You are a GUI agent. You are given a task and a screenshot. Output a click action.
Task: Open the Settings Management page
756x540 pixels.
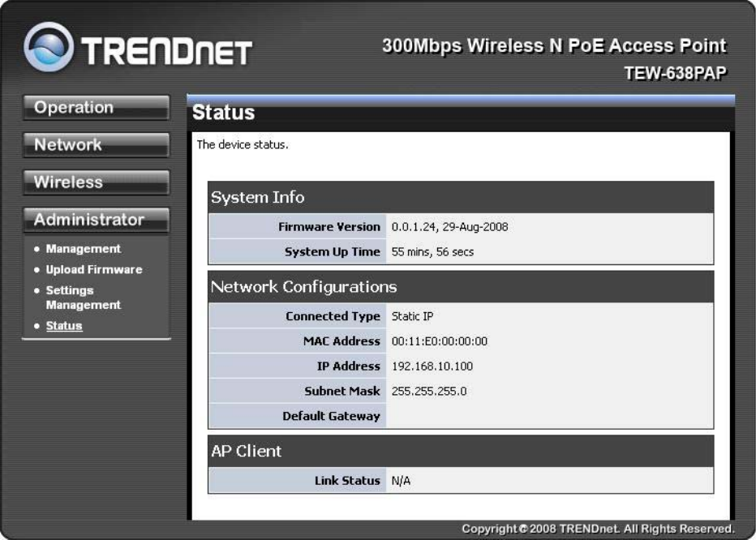coord(83,298)
